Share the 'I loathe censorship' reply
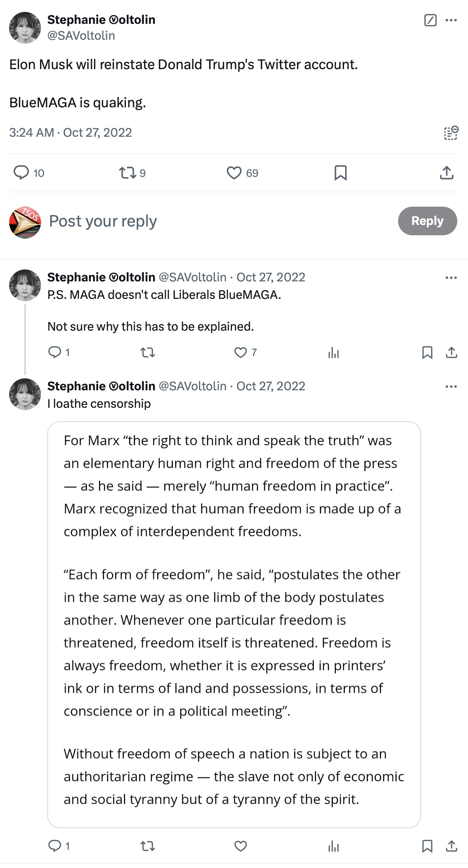The width and height of the screenshot is (468, 868). point(451,846)
